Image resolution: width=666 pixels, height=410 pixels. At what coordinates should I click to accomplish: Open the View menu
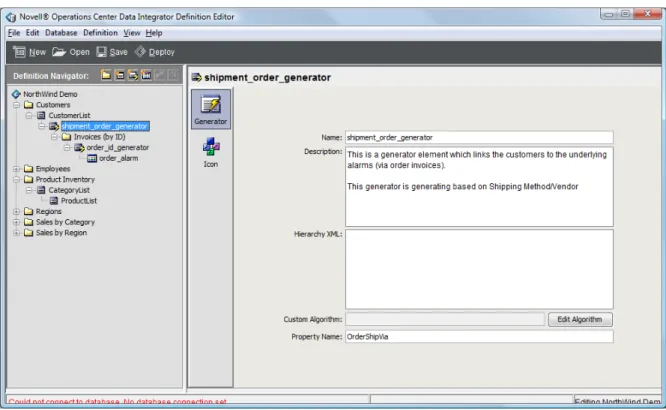coord(132,33)
